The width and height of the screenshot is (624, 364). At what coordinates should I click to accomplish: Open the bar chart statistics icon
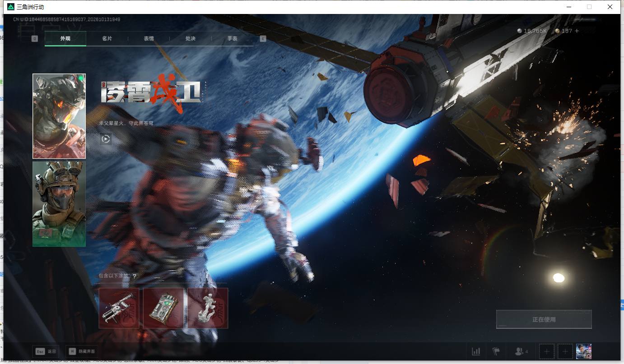(x=476, y=351)
